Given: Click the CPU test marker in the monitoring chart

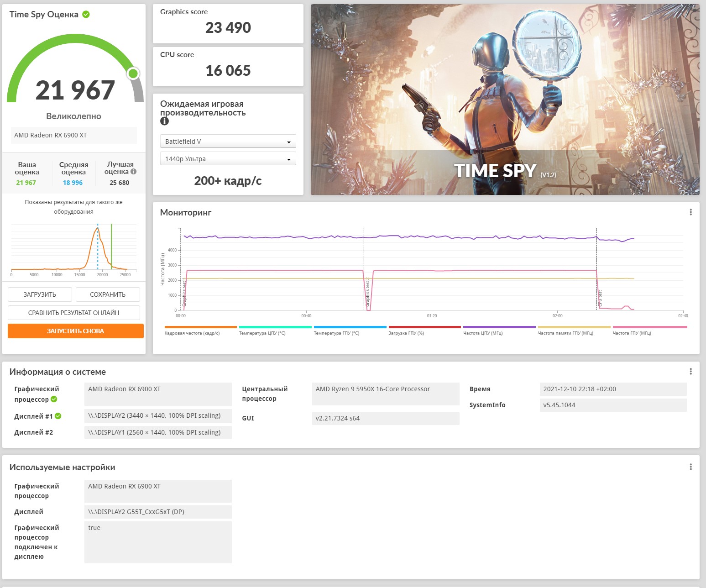Looking at the screenshot, I should coord(600,299).
